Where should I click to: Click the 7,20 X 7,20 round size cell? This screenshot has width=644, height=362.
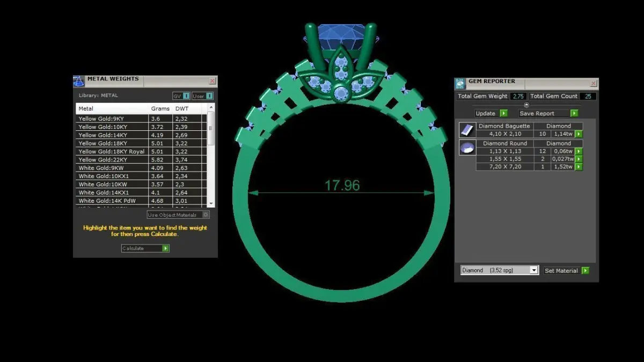[x=505, y=167]
